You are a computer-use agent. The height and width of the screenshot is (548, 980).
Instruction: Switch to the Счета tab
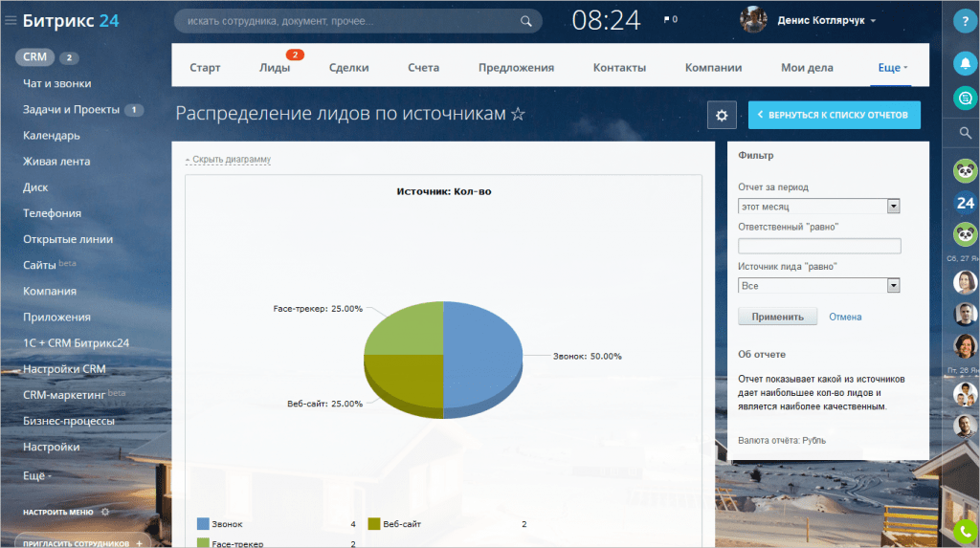tap(423, 68)
